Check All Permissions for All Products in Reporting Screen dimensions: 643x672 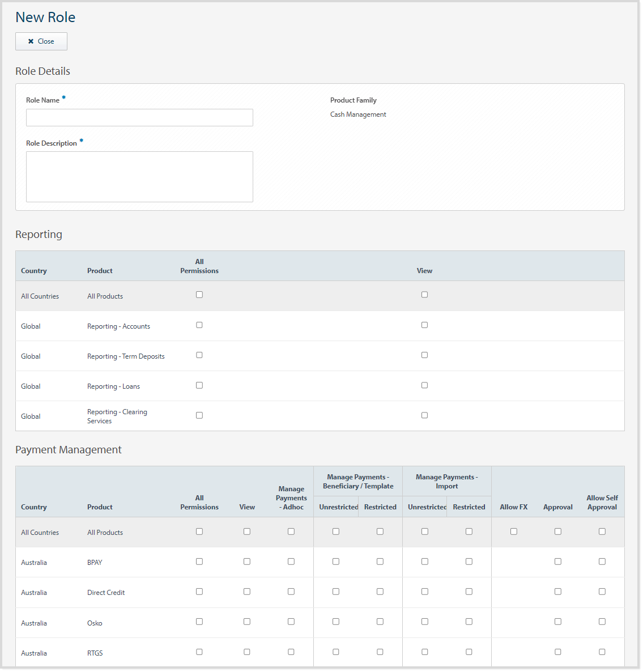pos(199,295)
